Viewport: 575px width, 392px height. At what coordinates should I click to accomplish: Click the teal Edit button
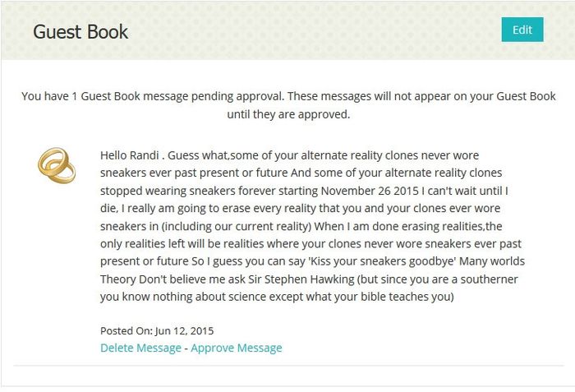point(522,30)
